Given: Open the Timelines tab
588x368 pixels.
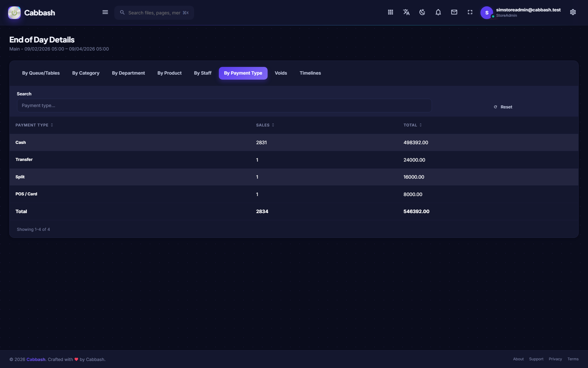Looking at the screenshot, I should pos(310,73).
